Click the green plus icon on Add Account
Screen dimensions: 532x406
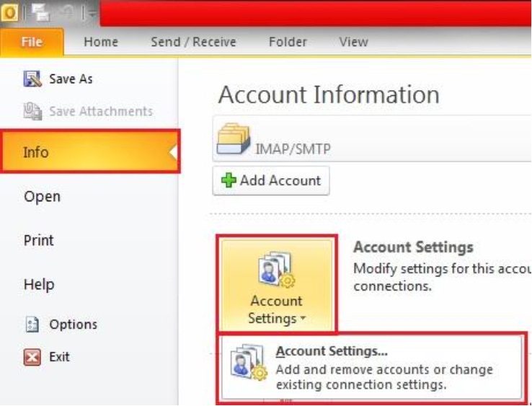[229, 180]
